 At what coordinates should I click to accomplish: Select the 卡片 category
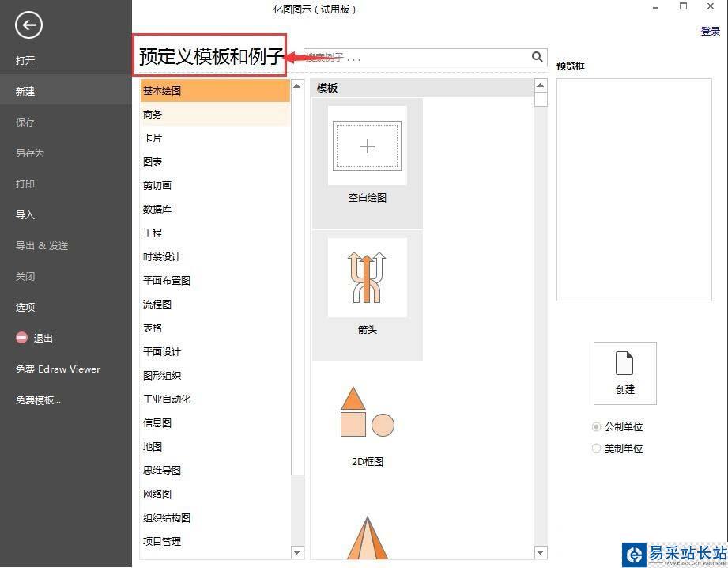216,138
